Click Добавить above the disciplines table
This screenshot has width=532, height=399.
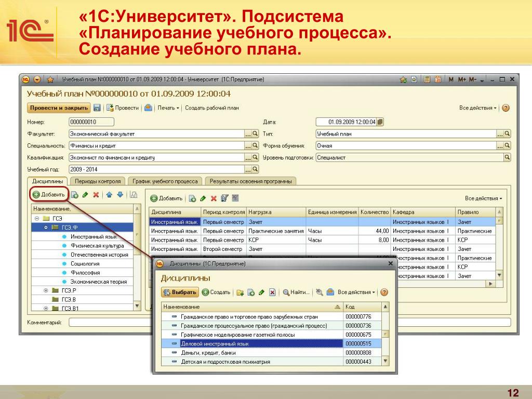click(167, 198)
